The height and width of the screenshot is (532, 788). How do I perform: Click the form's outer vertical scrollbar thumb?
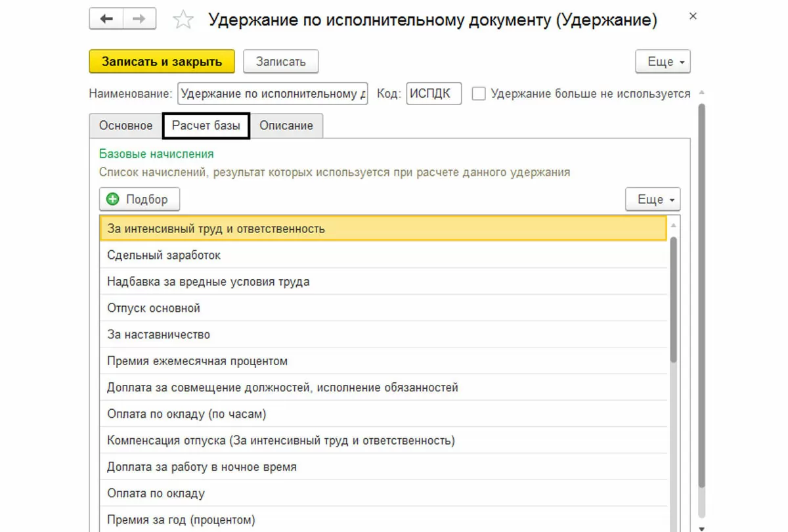tap(701, 296)
